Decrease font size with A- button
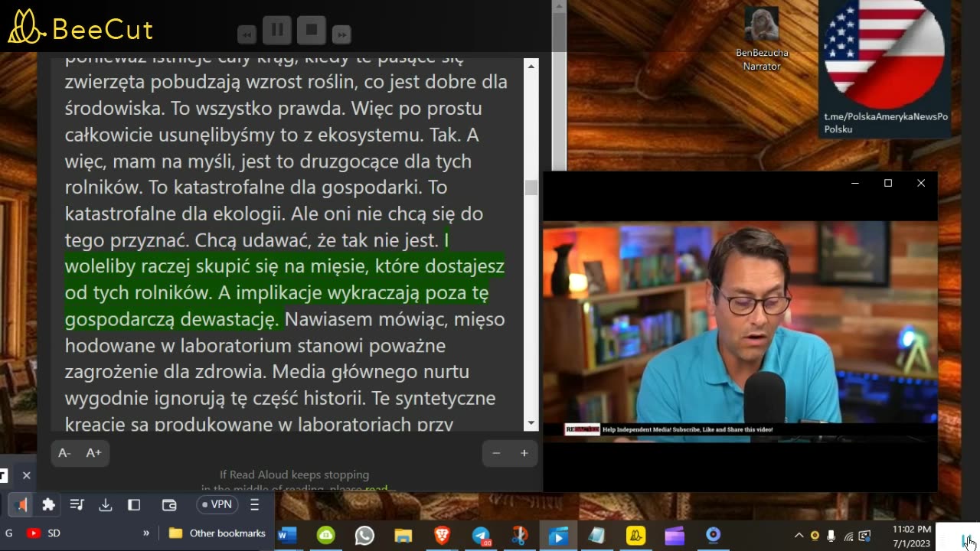The image size is (980, 551). pos(64,453)
